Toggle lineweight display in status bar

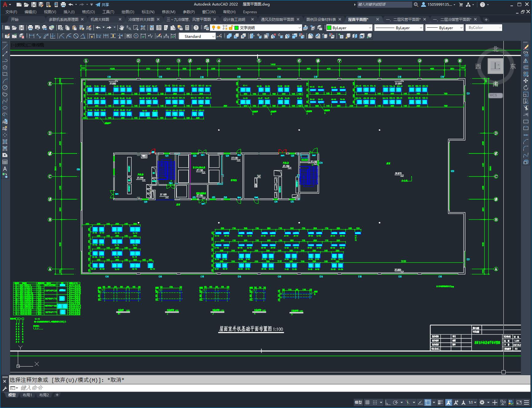tap(440, 402)
